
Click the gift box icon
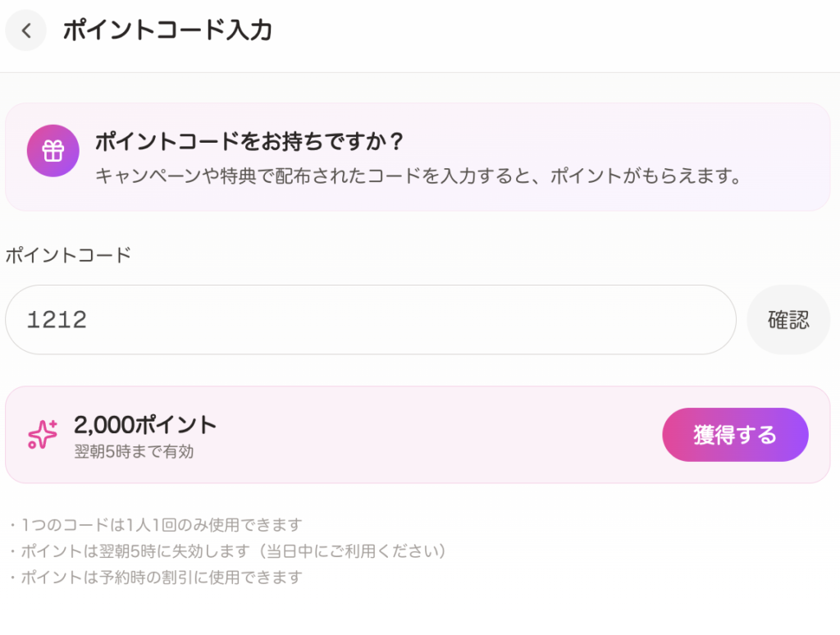click(52, 151)
